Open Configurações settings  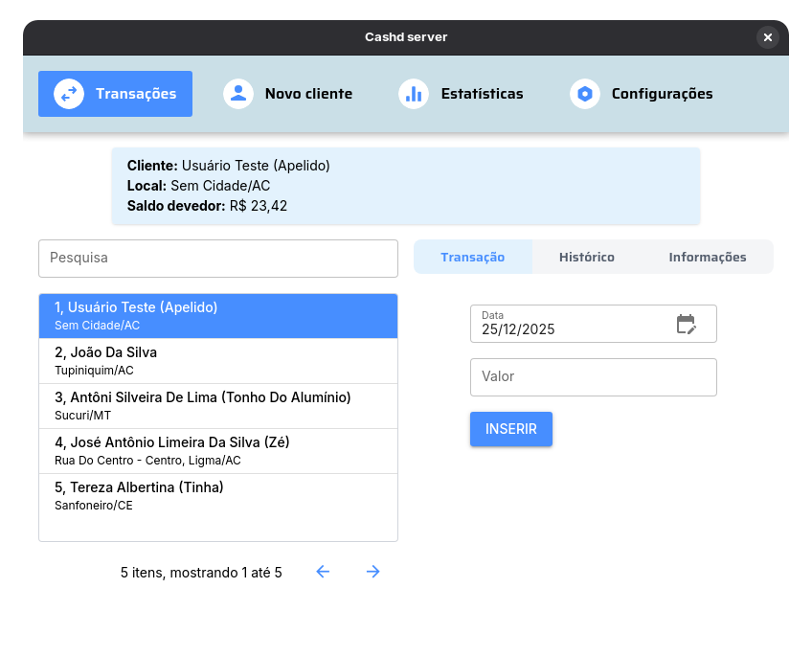(642, 94)
